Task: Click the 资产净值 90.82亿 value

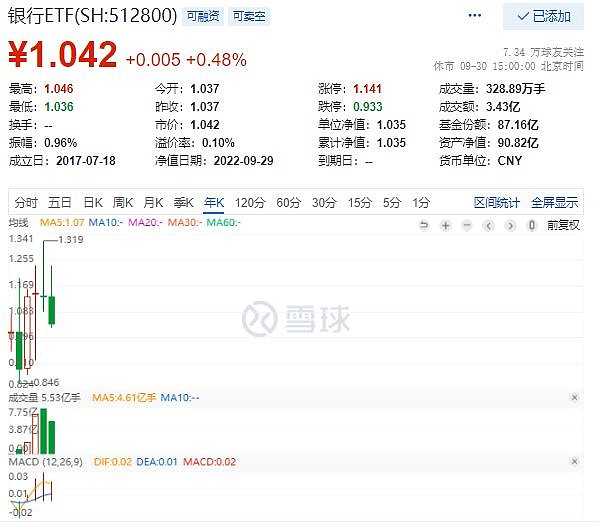Action: (x=518, y=143)
